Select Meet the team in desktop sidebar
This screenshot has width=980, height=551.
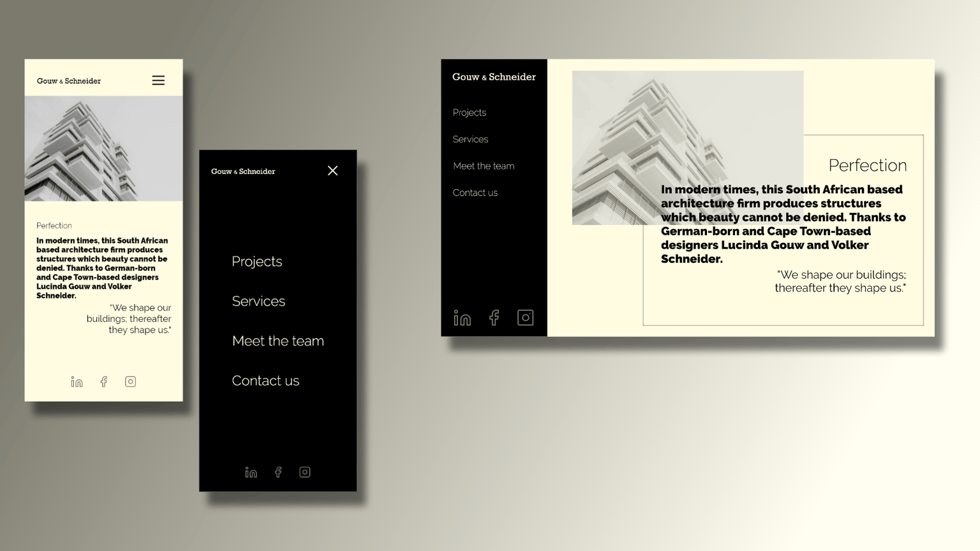484,166
